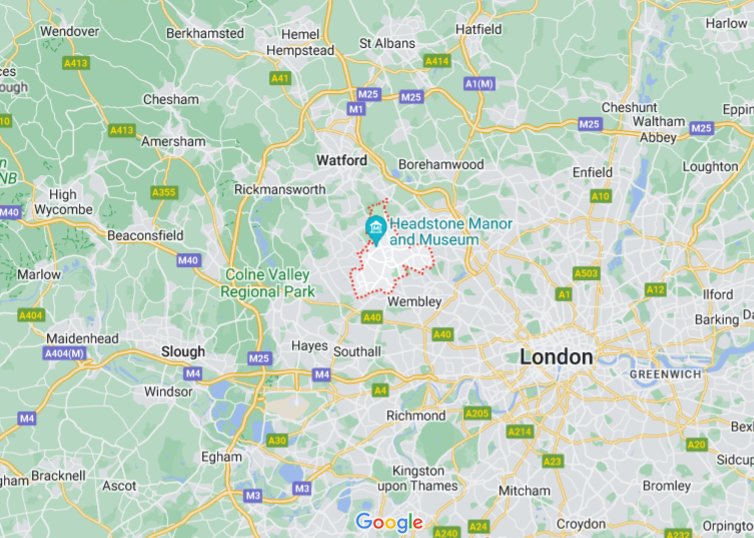Select Colne Valley Regional Park label

click(267, 283)
